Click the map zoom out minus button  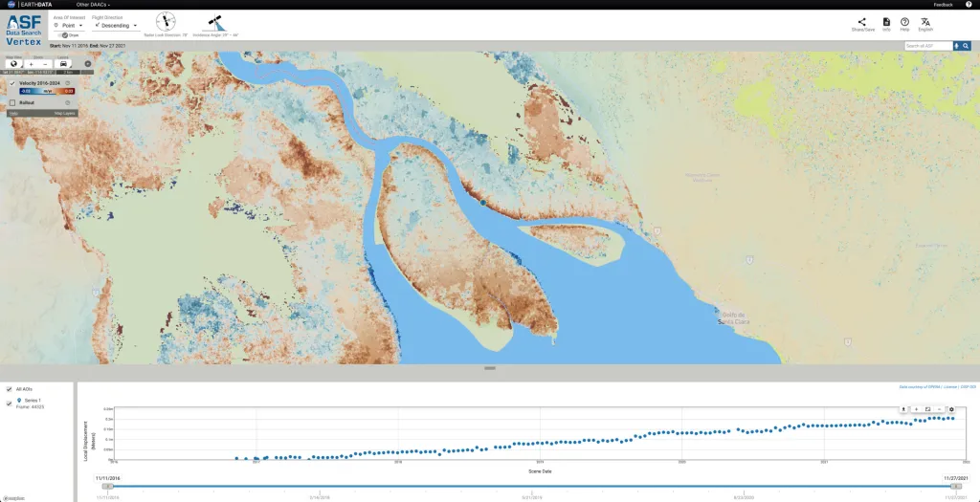45,64
